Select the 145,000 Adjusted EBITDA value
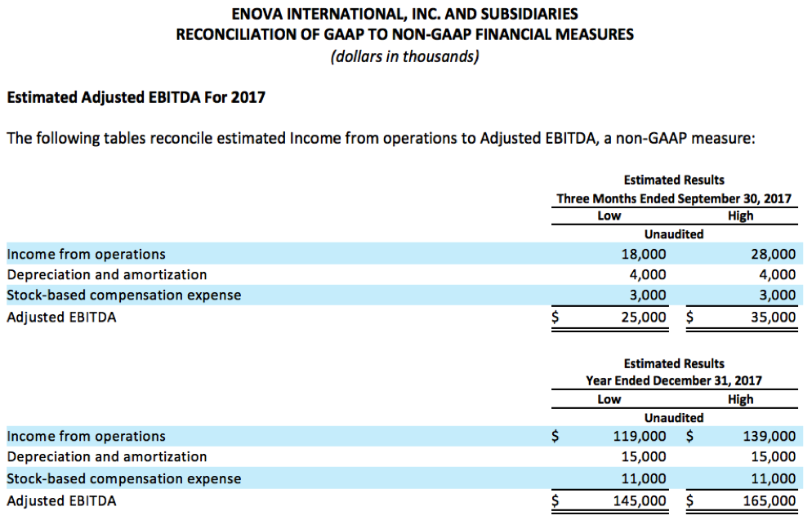812x520 pixels. click(x=640, y=501)
